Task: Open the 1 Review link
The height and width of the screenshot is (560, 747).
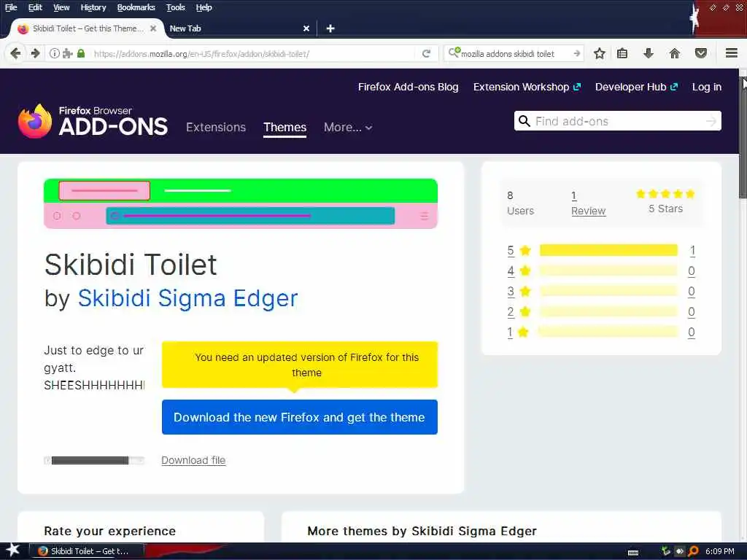Action: [589, 203]
